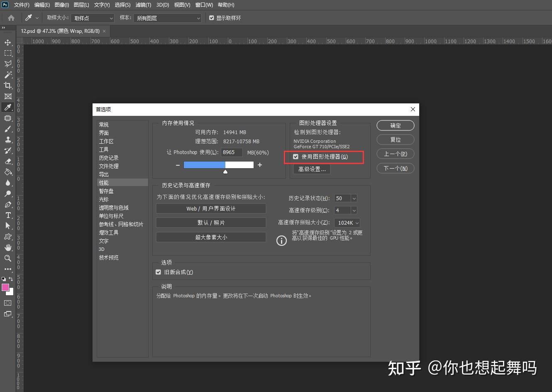Click plus button of memory slider
The width and height of the screenshot is (552, 392).
coord(260,165)
